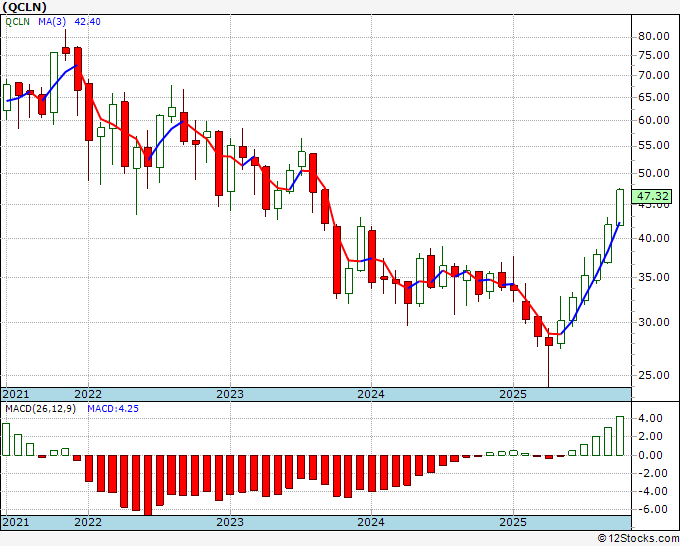The height and width of the screenshot is (546, 680).
Task: Click 2025 on the MACD timeline
Action: click(513, 522)
